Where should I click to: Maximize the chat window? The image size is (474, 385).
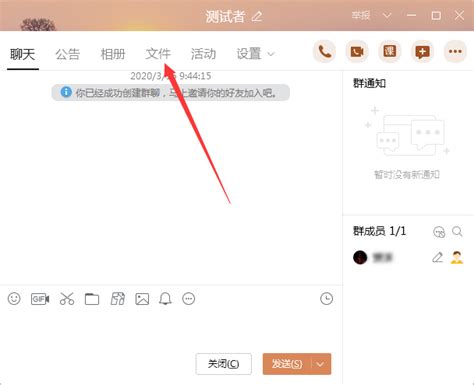point(436,15)
